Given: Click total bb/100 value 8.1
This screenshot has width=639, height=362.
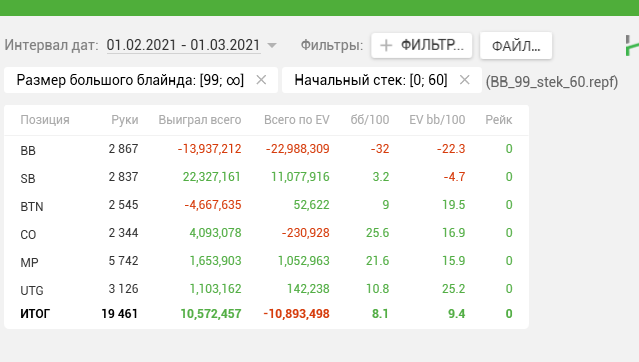Looking at the screenshot, I should coord(380,314).
